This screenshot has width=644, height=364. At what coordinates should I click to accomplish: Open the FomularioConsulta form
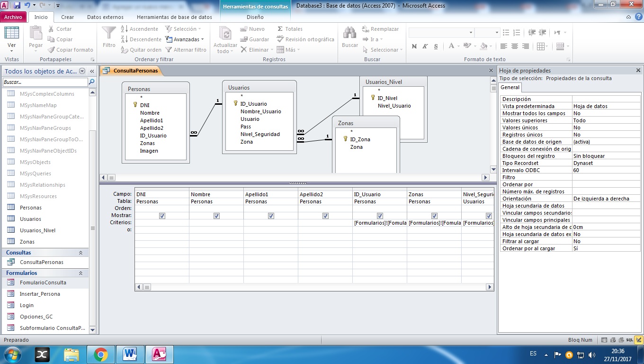(x=43, y=282)
